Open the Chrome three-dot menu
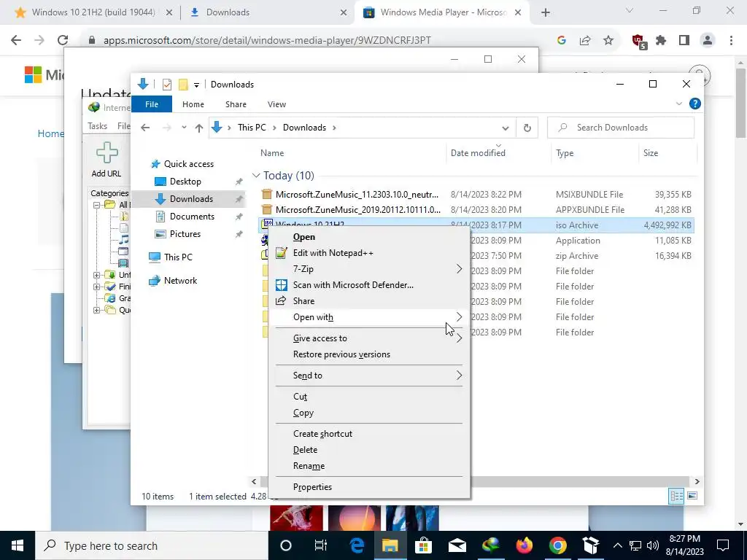The image size is (747, 560). 731,40
